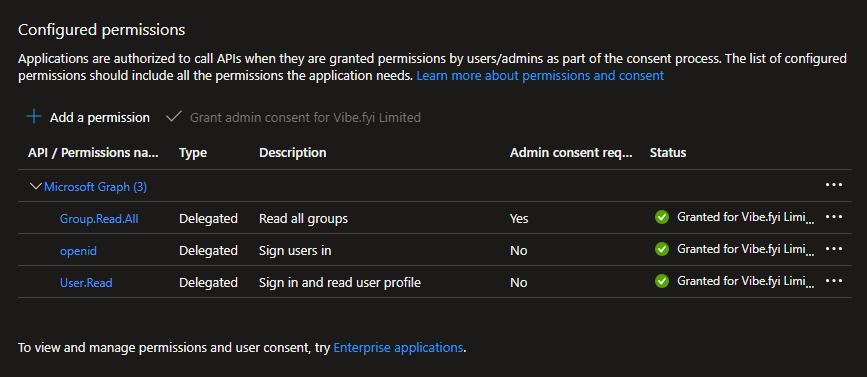
Task: Go to Enterprise applications link
Action: click(398, 348)
